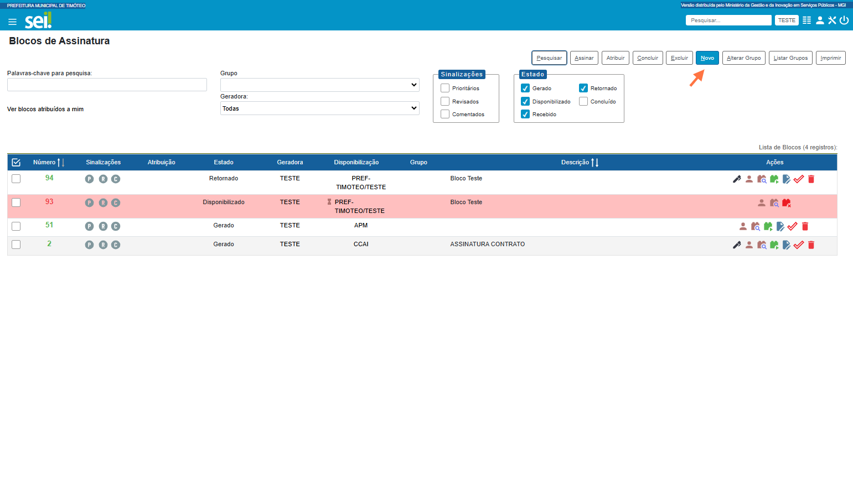Open the user profile icon in header
This screenshot has width=853, height=504.
820,20
